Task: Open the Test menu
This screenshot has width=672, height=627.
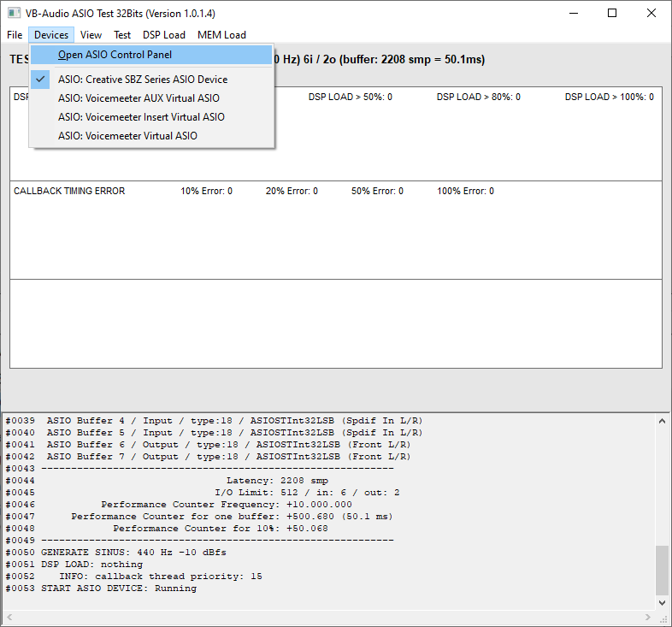Action: 122,35
